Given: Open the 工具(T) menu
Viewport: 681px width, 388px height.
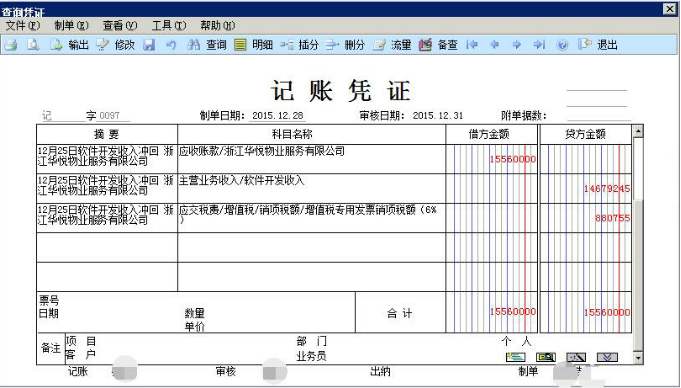Looking at the screenshot, I should tap(169, 26).
